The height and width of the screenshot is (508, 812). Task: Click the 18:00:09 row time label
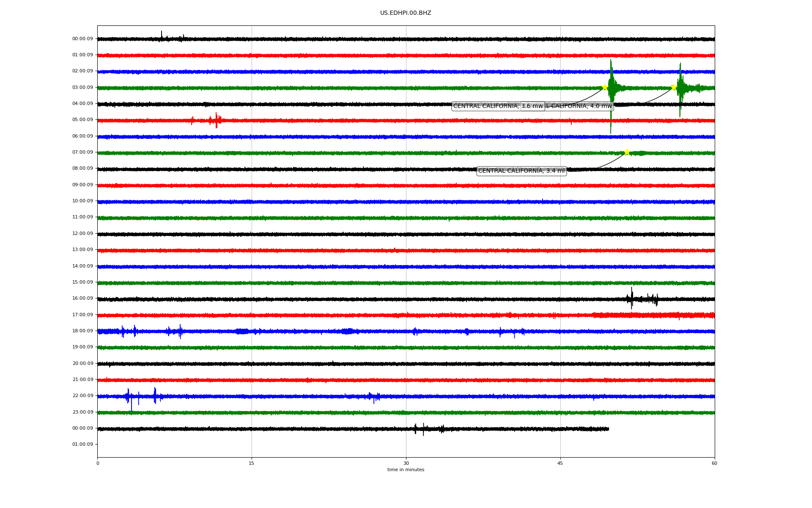pyautogui.click(x=82, y=331)
